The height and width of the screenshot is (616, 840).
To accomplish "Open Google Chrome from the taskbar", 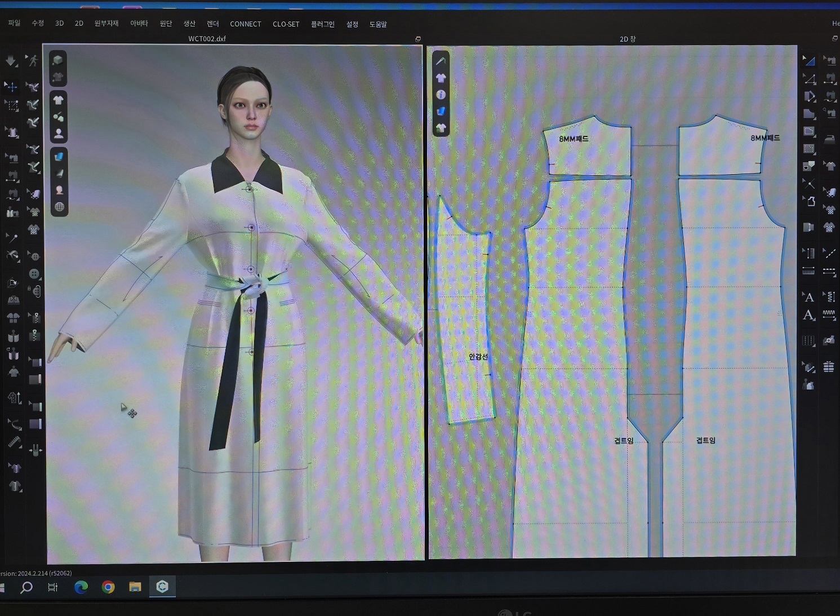I will [x=108, y=587].
